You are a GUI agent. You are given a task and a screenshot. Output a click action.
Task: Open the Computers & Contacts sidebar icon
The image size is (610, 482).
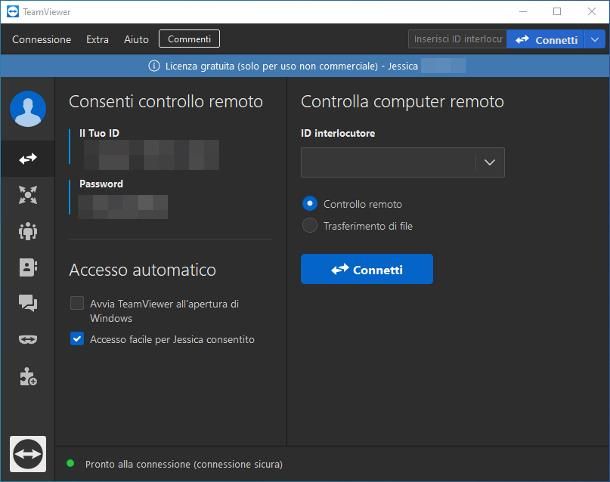coord(28,267)
